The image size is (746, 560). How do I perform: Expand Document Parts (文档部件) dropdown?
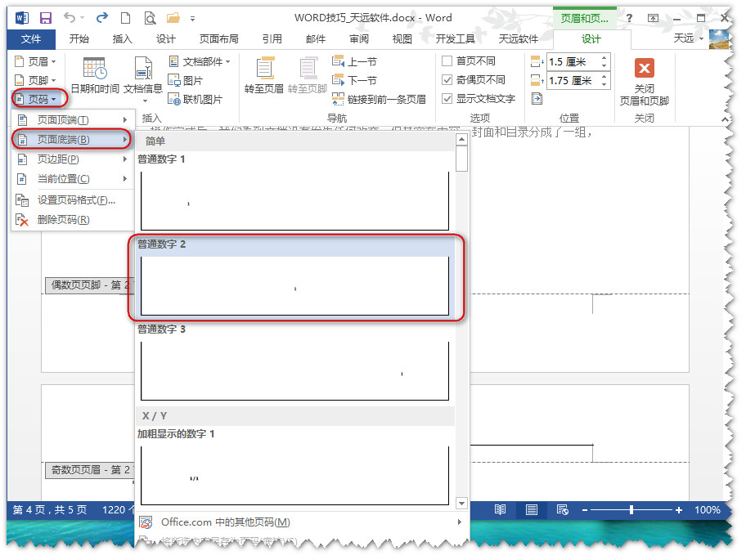pos(200,61)
